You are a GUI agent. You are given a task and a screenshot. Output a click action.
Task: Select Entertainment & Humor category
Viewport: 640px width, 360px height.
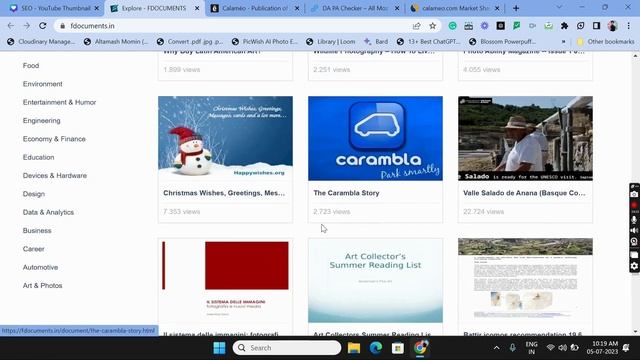point(60,102)
